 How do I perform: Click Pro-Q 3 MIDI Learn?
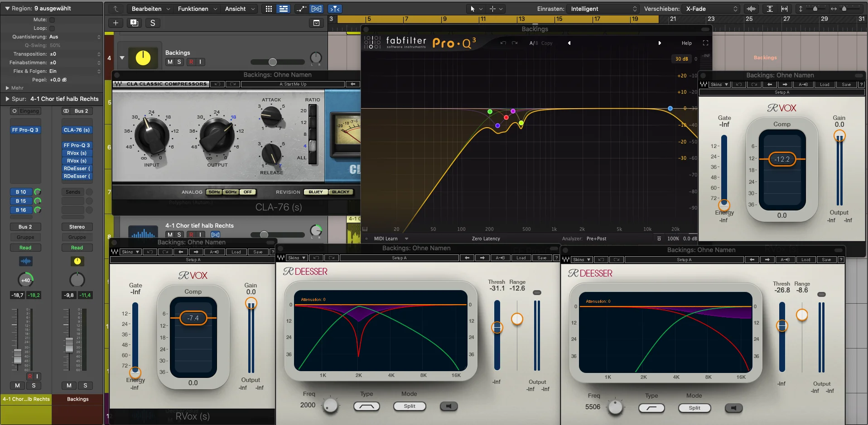386,239
